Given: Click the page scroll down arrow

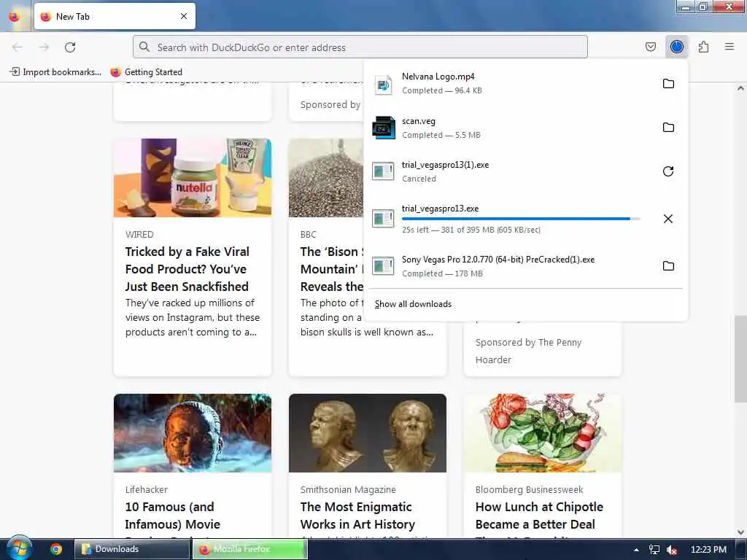Looking at the screenshot, I should click(x=740, y=532).
